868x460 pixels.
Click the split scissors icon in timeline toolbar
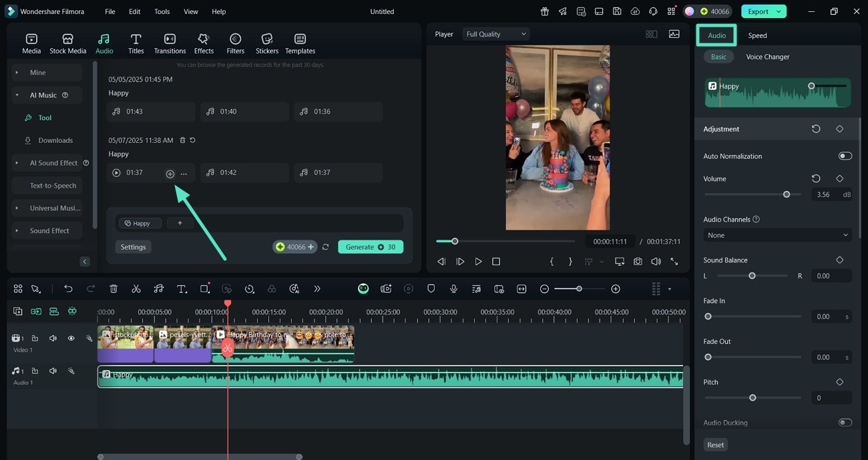[136, 289]
